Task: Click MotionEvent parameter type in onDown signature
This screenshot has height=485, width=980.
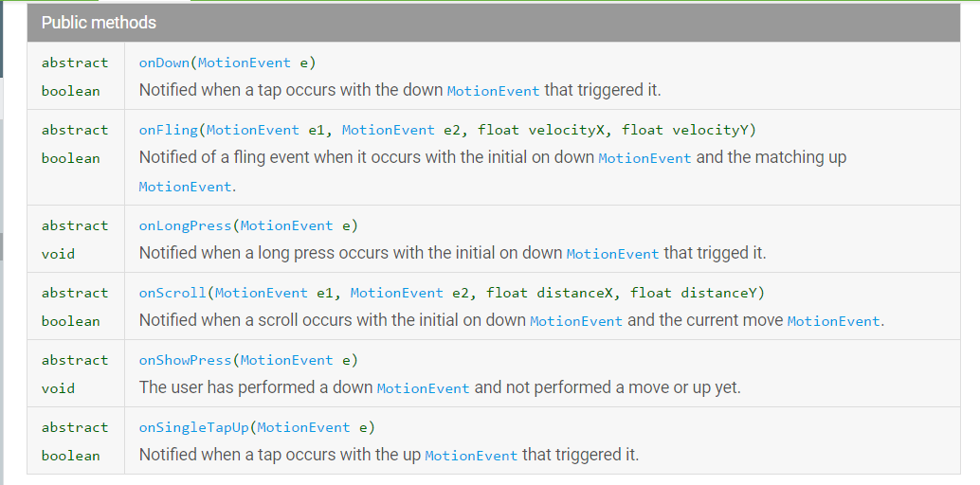Action: click(x=244, y=63)
